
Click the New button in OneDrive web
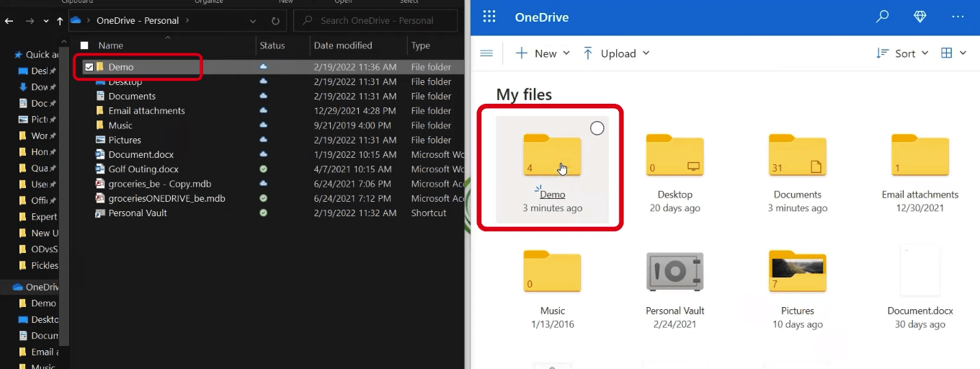[x=543, y=53]
